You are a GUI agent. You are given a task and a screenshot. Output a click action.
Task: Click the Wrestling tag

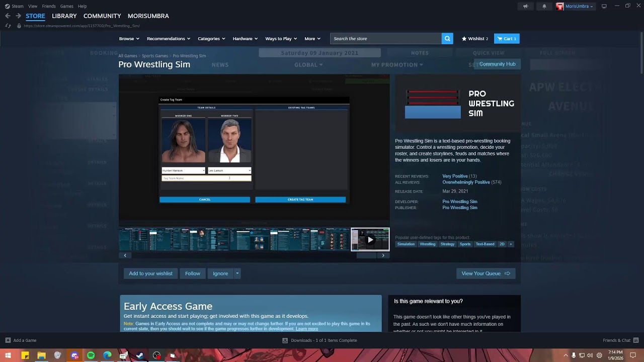[428, 244]
